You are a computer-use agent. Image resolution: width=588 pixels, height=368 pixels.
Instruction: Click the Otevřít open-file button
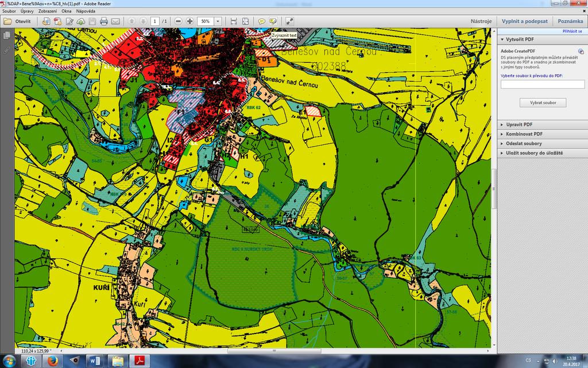click(17, 21)
